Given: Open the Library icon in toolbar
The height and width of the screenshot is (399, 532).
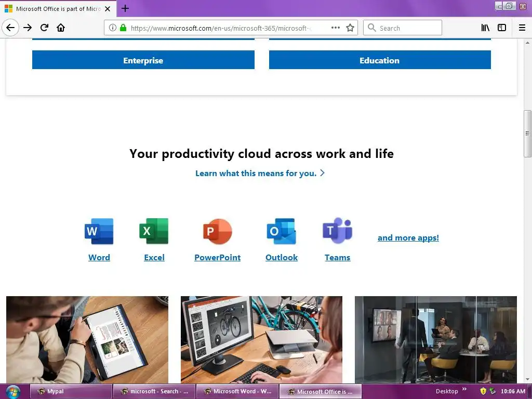Looking at the screenshot, I should pos(485,28).
